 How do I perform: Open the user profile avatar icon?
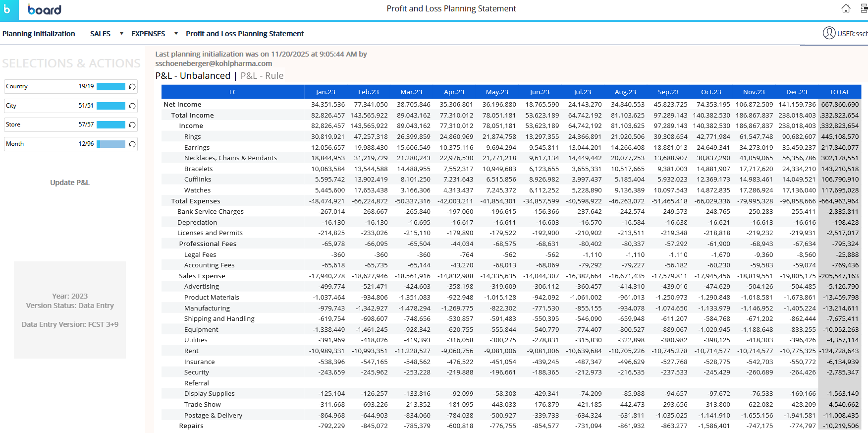click(829, 33)
